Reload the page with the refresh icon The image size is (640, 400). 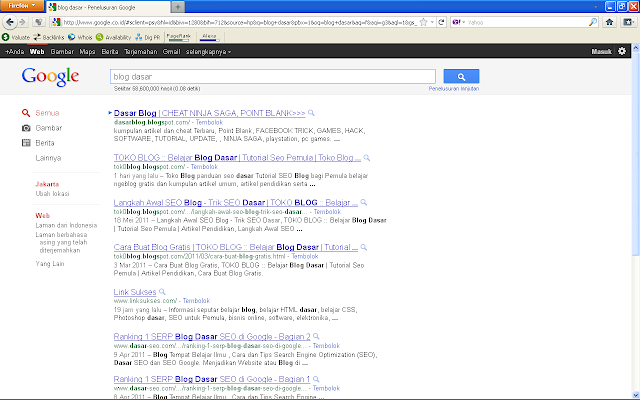pyautogui.click(x=441, y=22)
